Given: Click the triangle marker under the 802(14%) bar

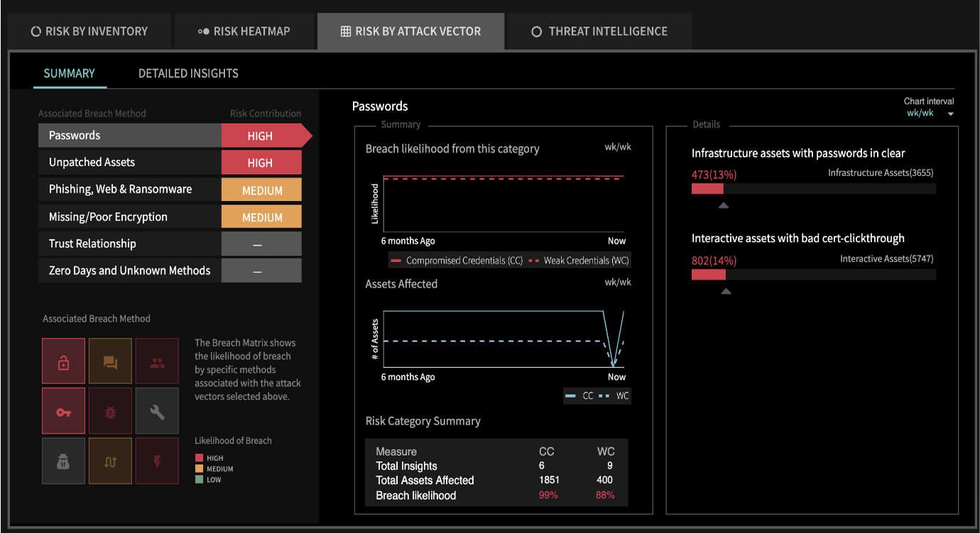Looking at the screenshot, I should tap(726, 291).
